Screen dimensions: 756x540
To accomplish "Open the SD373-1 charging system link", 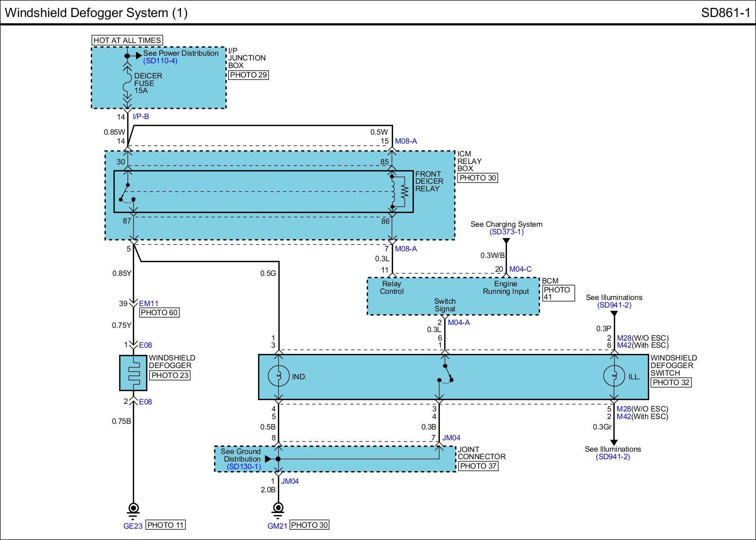I will tap(507, 232).
